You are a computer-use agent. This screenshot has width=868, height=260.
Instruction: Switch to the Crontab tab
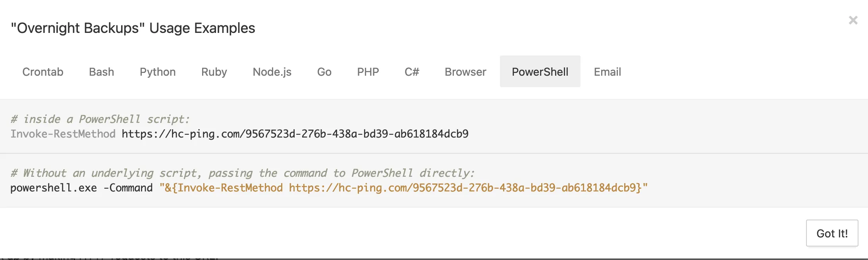point(43,72)
